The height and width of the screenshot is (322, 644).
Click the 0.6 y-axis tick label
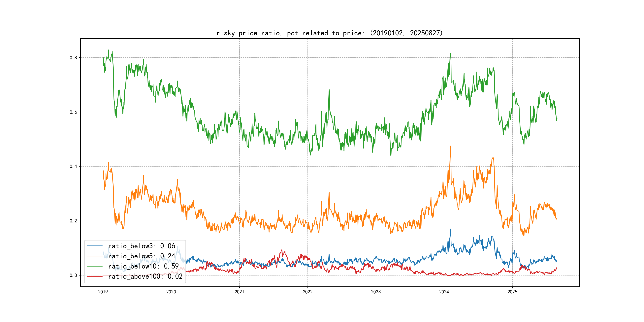point(73,112)
